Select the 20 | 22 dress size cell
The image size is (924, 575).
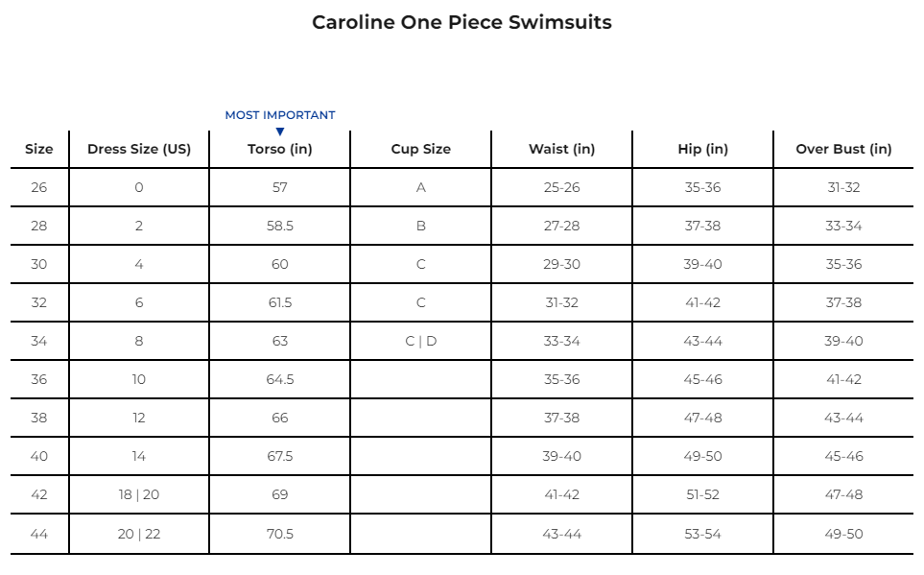139,534
